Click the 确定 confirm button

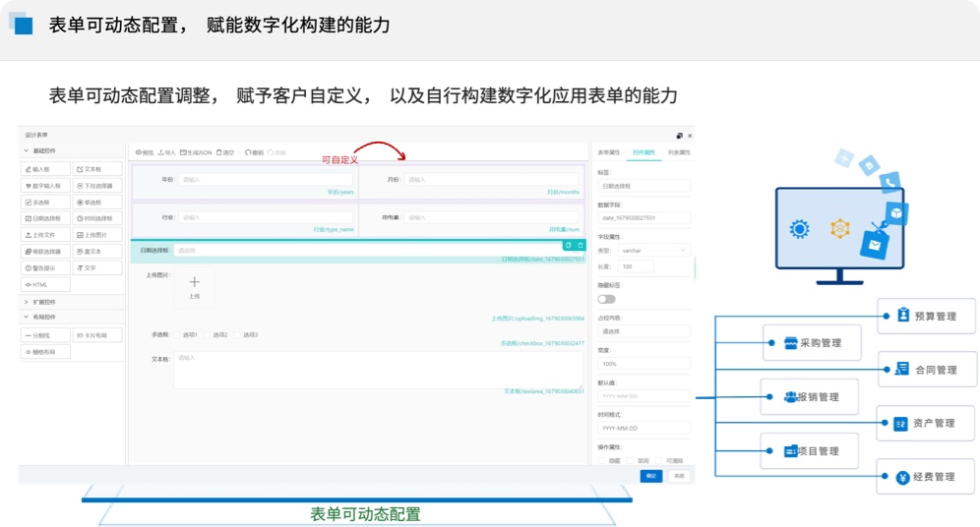650,476
